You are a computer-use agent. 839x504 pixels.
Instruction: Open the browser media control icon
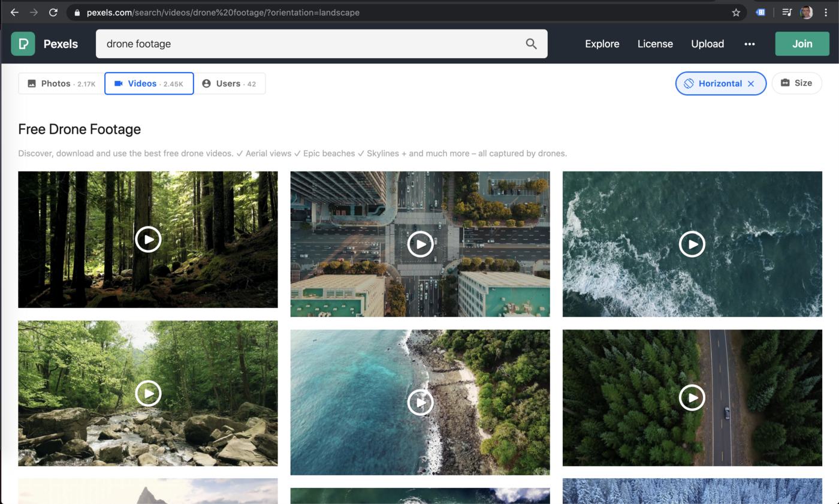coord(787,13)
